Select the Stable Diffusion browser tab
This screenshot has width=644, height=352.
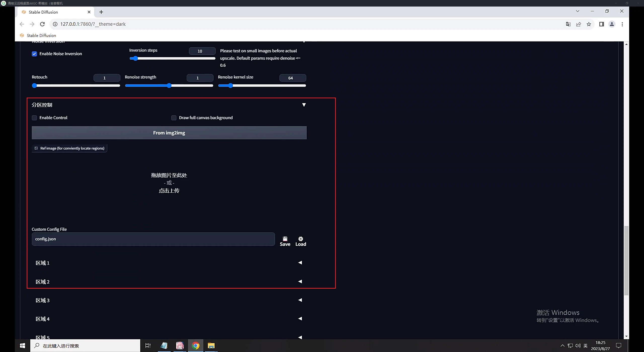click(43, 12)
